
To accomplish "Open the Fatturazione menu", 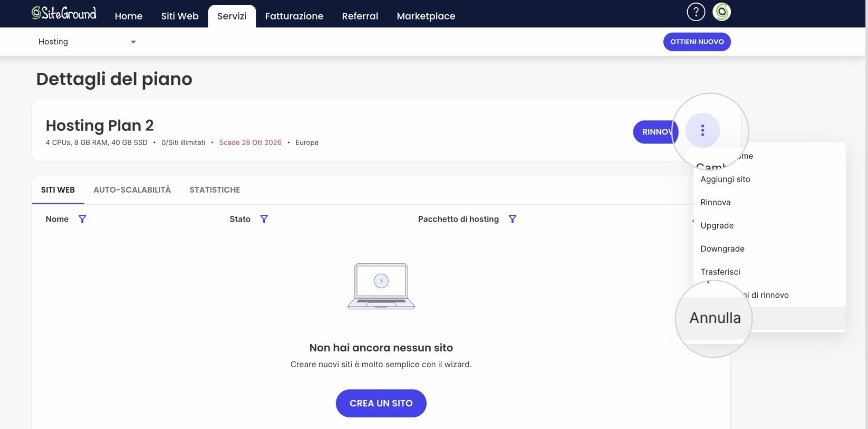I will [294, 16].
